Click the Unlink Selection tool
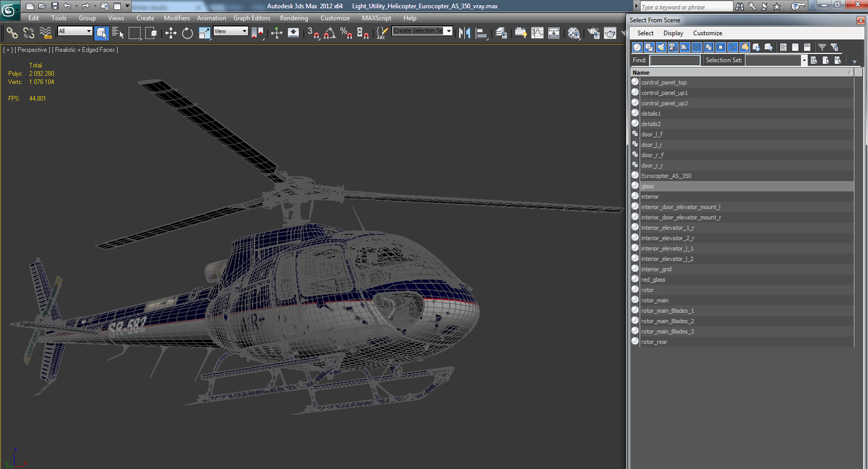This screenshot has height=469, width=868. click(x=28, y=33)
